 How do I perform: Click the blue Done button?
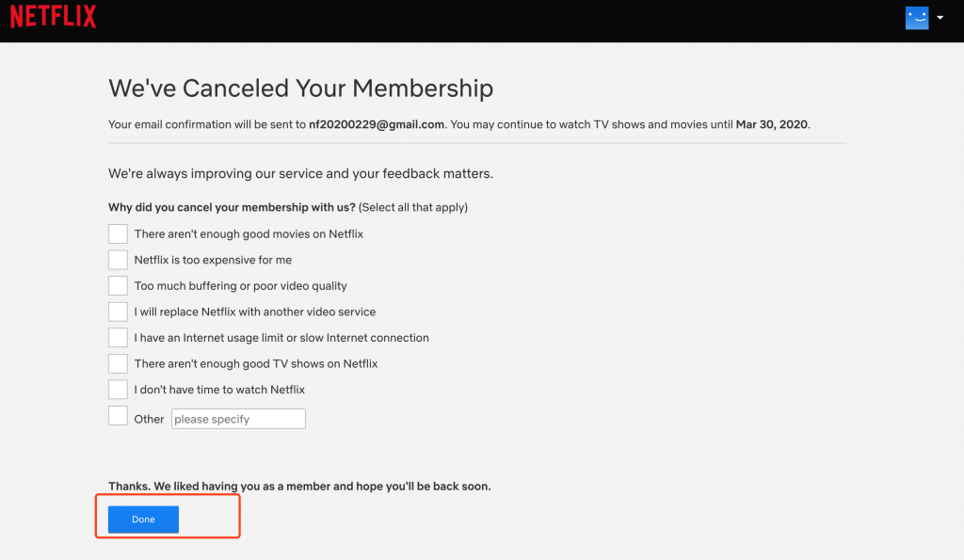coord(143,520)
